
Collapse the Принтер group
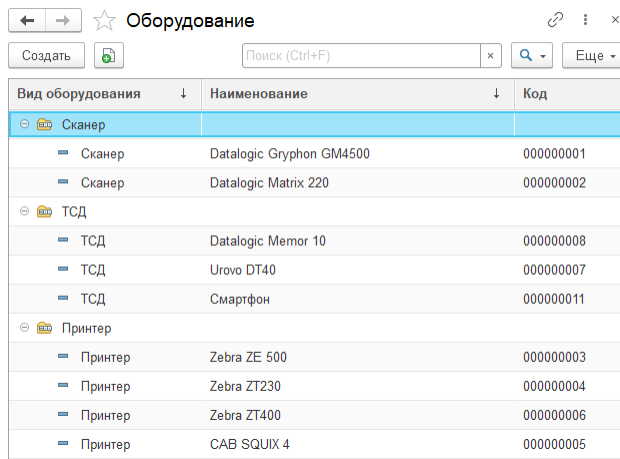[x=24, y=328]
